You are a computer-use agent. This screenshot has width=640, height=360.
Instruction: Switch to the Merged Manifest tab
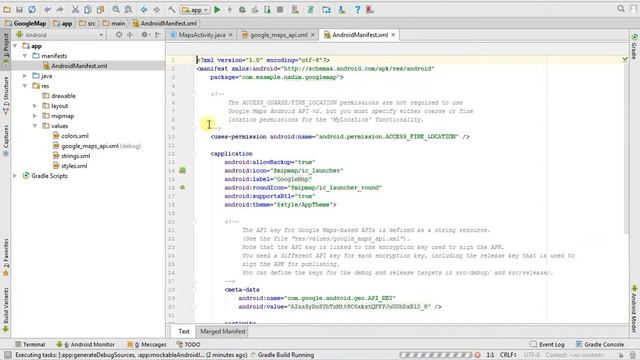pyautogui.click(x=223, y=331)
